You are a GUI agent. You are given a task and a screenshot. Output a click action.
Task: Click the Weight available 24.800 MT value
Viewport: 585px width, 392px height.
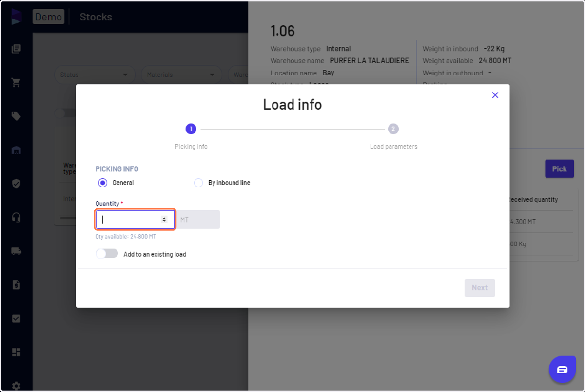tap(495, 61)
